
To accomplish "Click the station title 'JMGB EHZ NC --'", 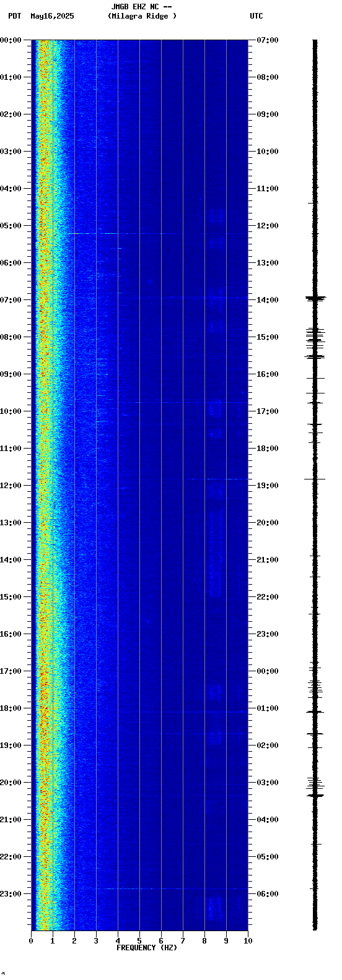I will coord(141,7).
